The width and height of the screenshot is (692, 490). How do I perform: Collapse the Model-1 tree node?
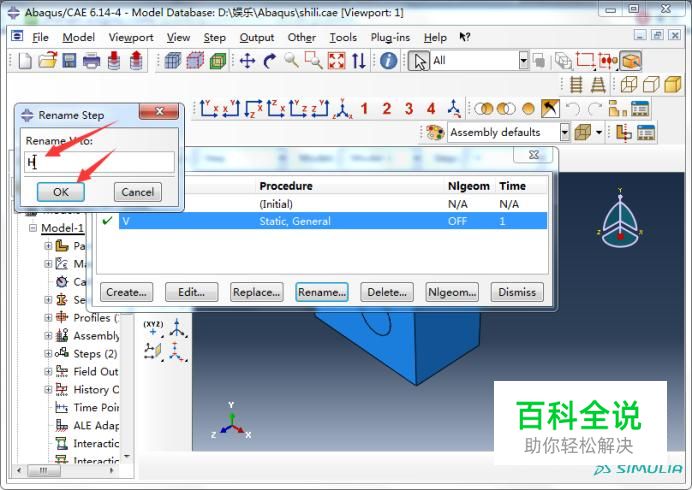click(33, 228)
